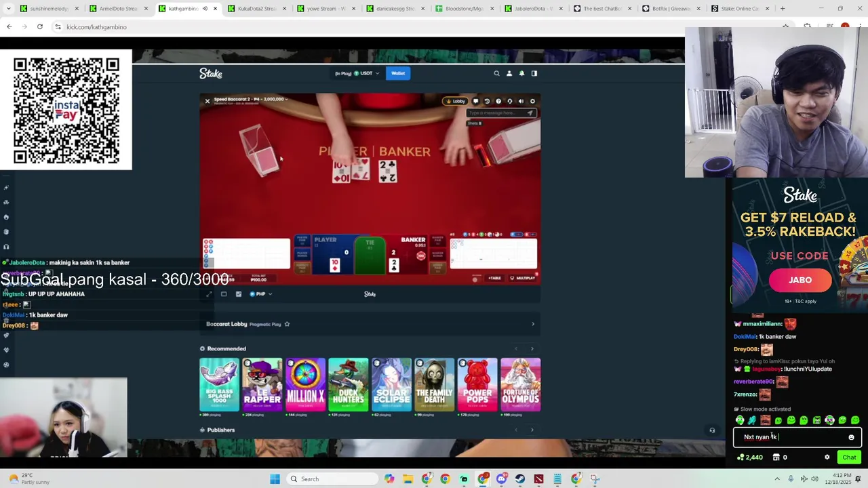Click the JABO promo code button

(800, 280)
